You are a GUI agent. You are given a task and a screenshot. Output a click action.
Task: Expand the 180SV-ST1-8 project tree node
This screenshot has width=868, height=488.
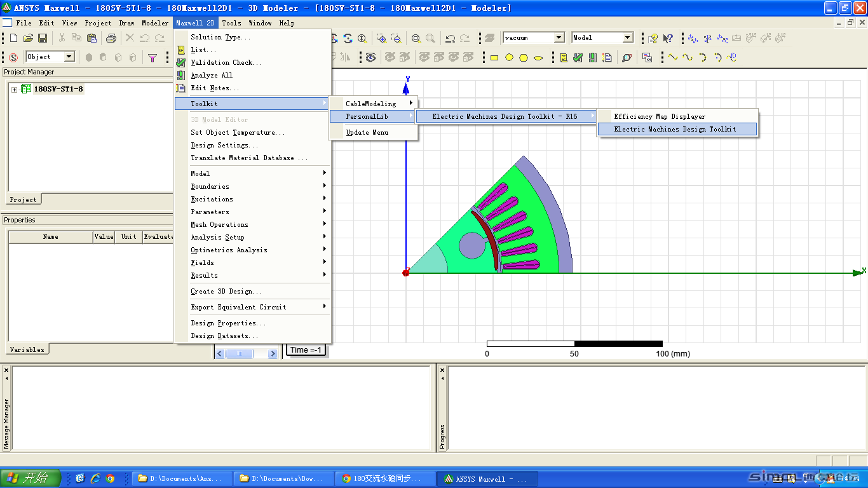tap(15, 90)
